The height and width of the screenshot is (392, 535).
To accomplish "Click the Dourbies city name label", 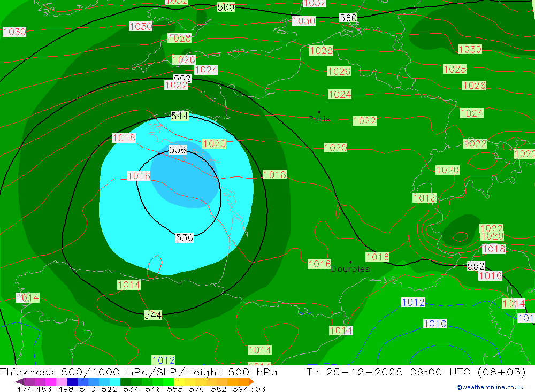I will [350, 269].
